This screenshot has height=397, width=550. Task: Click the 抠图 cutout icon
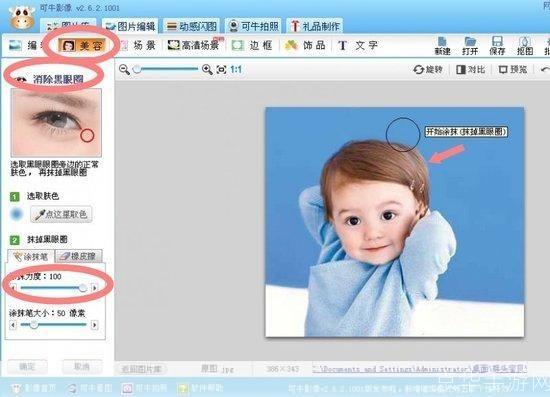(x=525, y=46)
